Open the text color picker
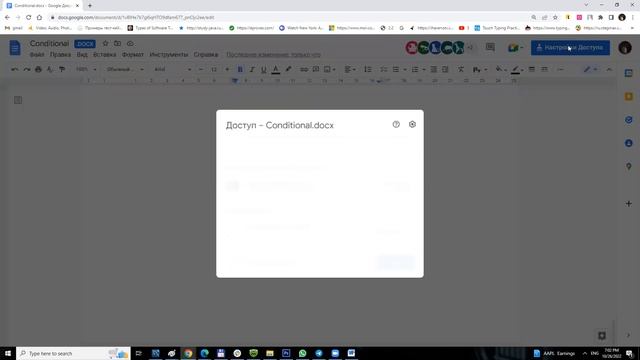 [276, 69]
